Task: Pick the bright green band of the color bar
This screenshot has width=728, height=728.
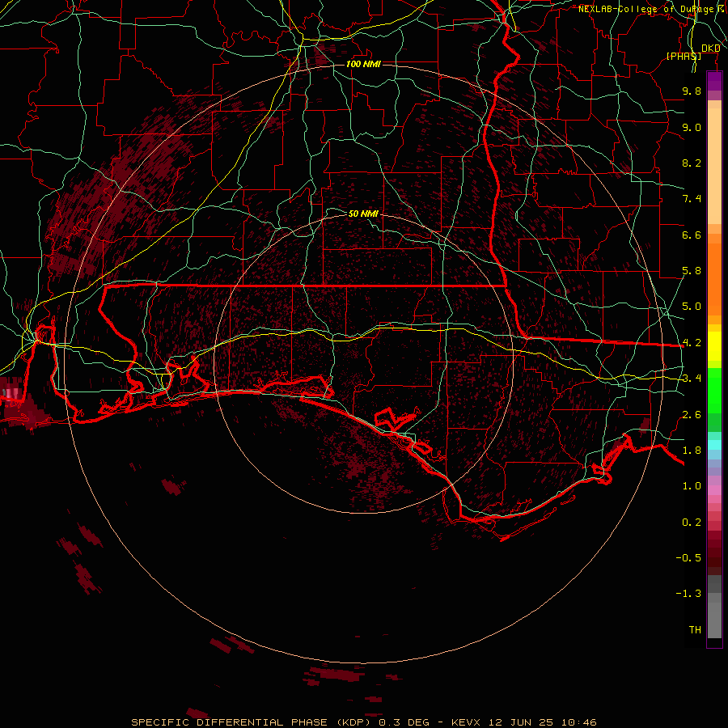Action: (714, 392)
